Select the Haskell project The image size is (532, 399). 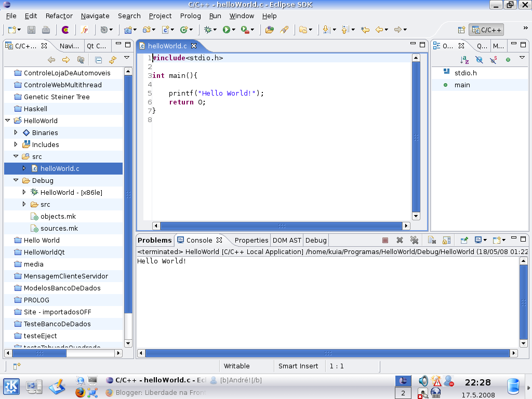coord(35,109)
